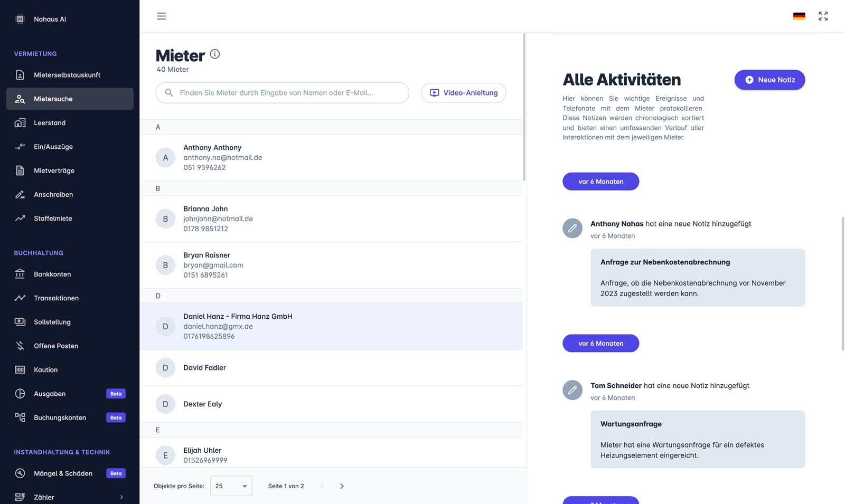Viewport: 845px width, 504px height.
Task: Click the German flag language icon
Action: tap(799, 16)
